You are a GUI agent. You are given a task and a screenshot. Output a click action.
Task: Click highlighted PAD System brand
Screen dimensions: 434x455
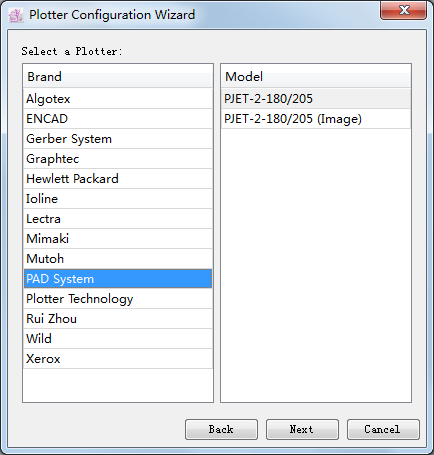click(x=118, y=279)
